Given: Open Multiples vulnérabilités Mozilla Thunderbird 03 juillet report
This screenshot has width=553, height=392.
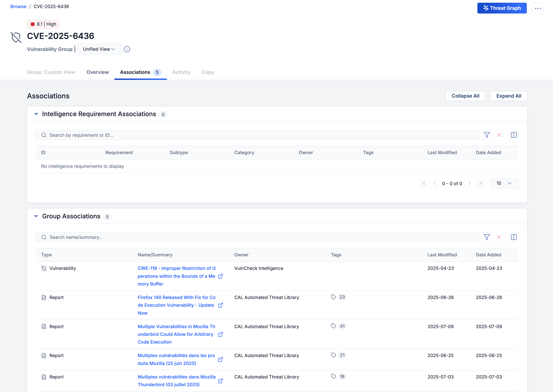Looking at the screenshot, I should coord(177,381).
